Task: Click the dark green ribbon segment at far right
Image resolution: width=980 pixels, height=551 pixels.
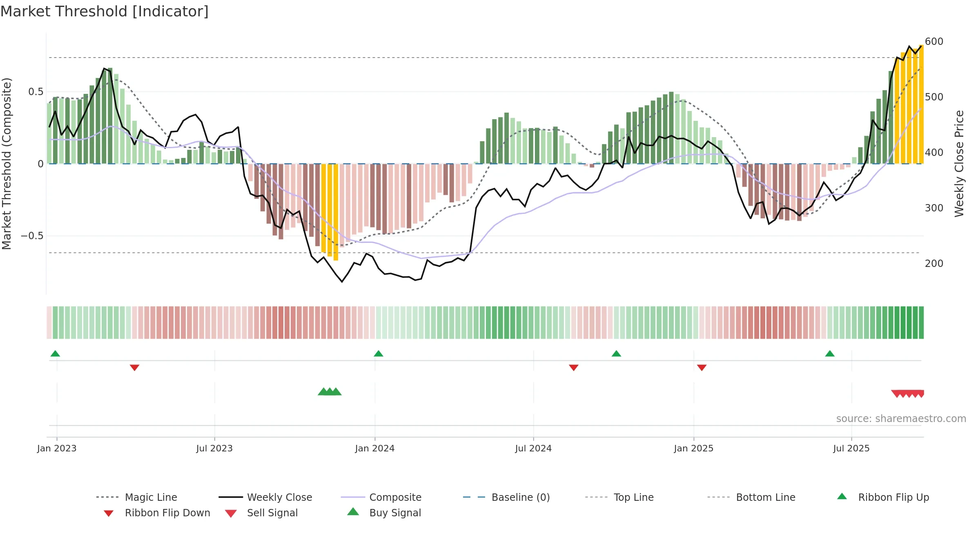Action: (921, 322)
